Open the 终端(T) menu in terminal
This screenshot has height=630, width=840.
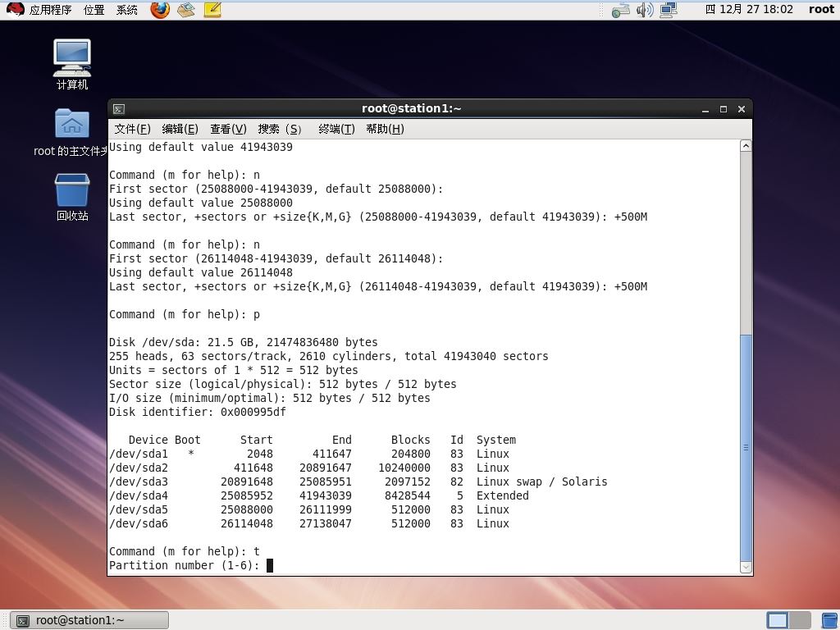click(x=336, y=129)
